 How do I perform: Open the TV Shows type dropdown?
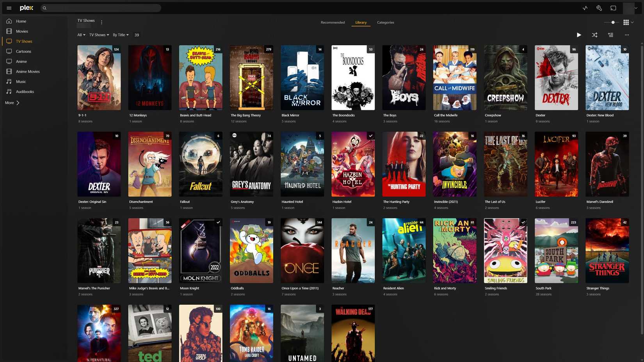click(99, 35)
